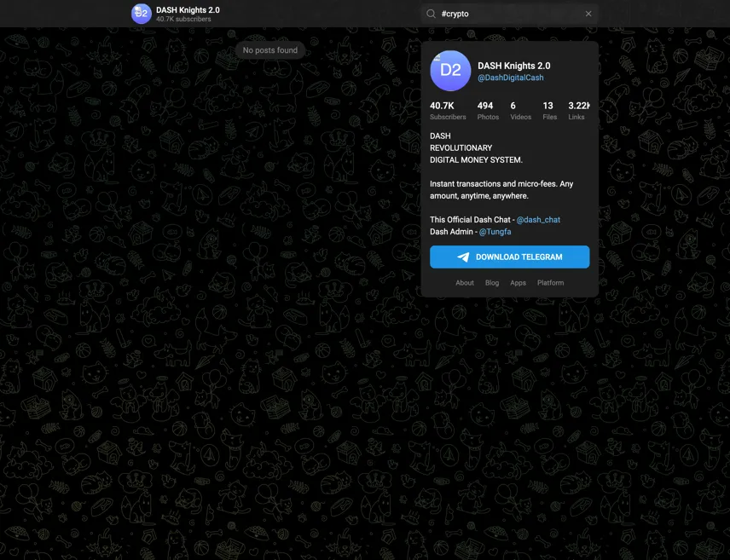Select the 13 Files counter
Image resolution: width=730 pixels, height=560 pixels.
[549, 111]
